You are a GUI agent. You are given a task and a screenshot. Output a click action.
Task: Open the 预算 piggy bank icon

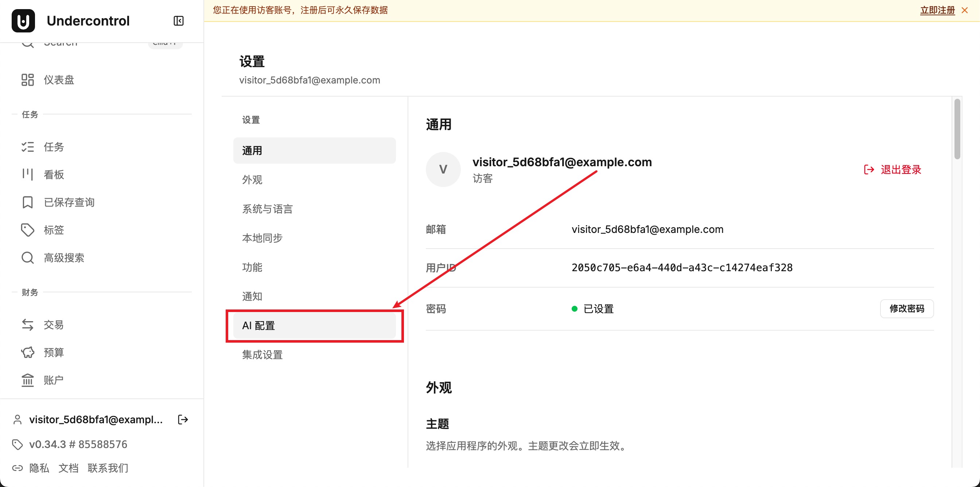pyautogui.click(x=27, y=353)
